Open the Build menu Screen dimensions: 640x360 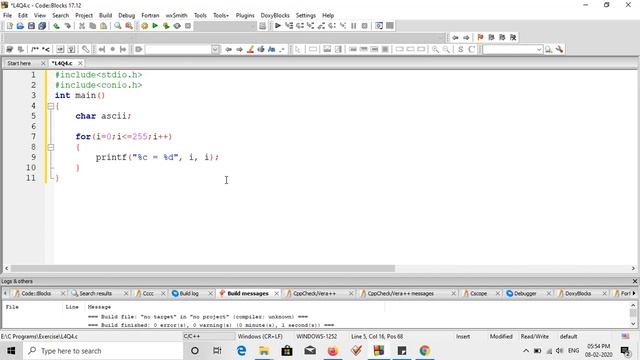105,15
